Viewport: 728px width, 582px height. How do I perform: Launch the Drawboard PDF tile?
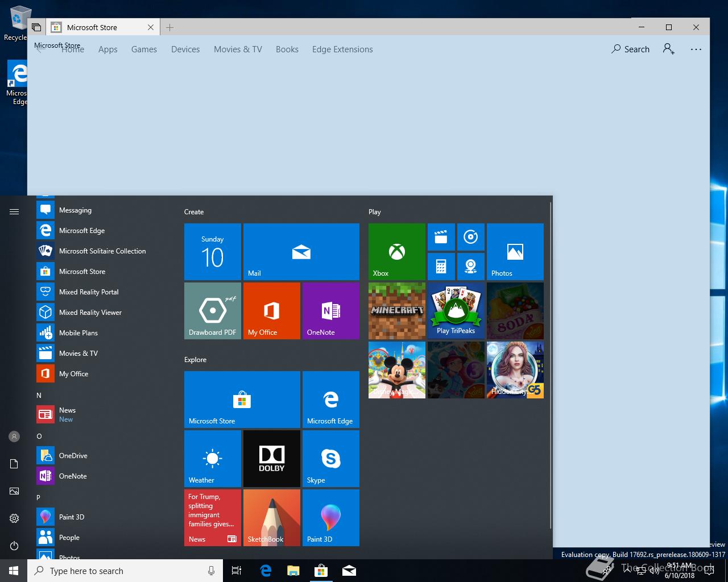213,310
